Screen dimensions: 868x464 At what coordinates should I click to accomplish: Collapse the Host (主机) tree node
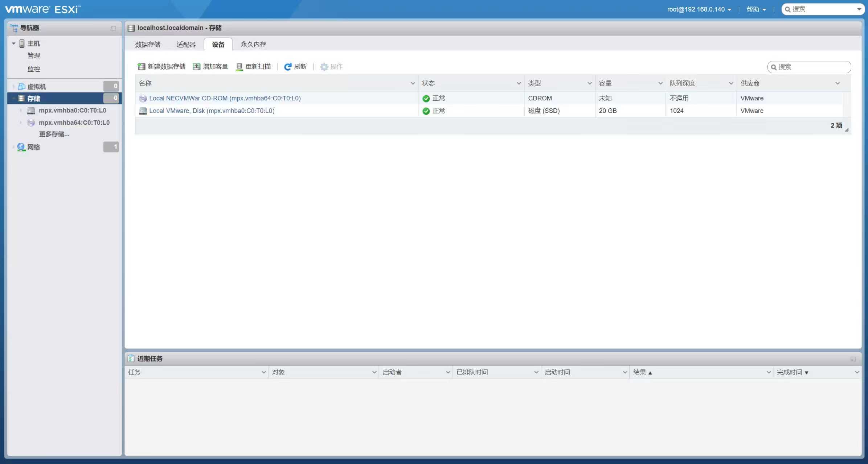click(x=13, y=43)
